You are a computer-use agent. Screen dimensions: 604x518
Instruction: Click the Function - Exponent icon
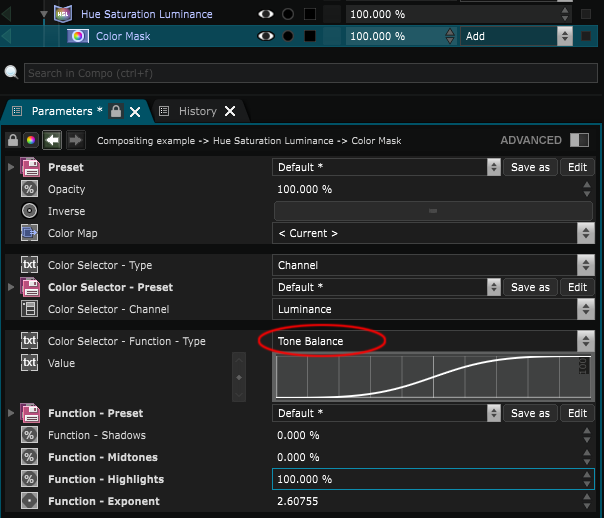(x=29, y=501)
